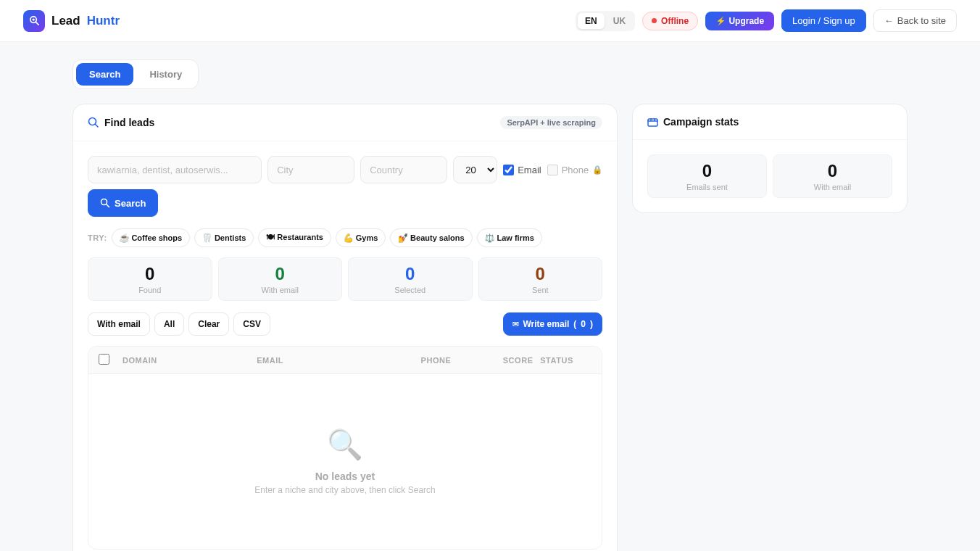980x551 pixels.
Task: Try the Restaurants suggestion
Action: 294,238
